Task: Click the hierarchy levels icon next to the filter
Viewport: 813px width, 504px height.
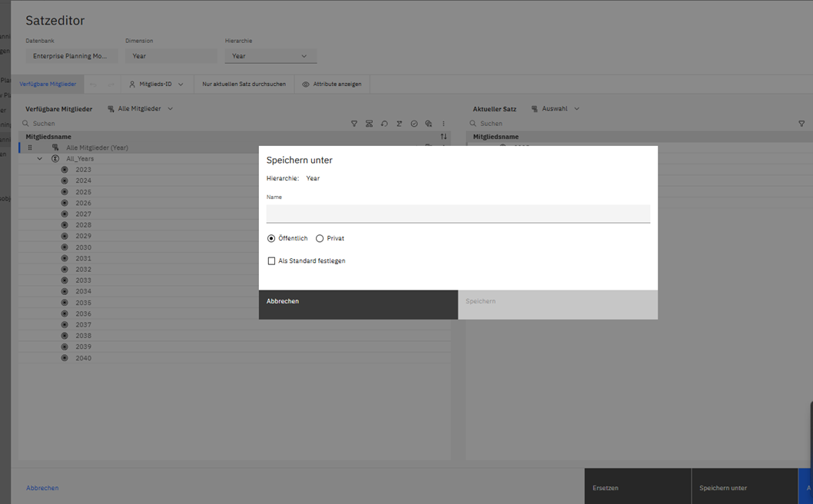Action: click(x=369, y=124)
